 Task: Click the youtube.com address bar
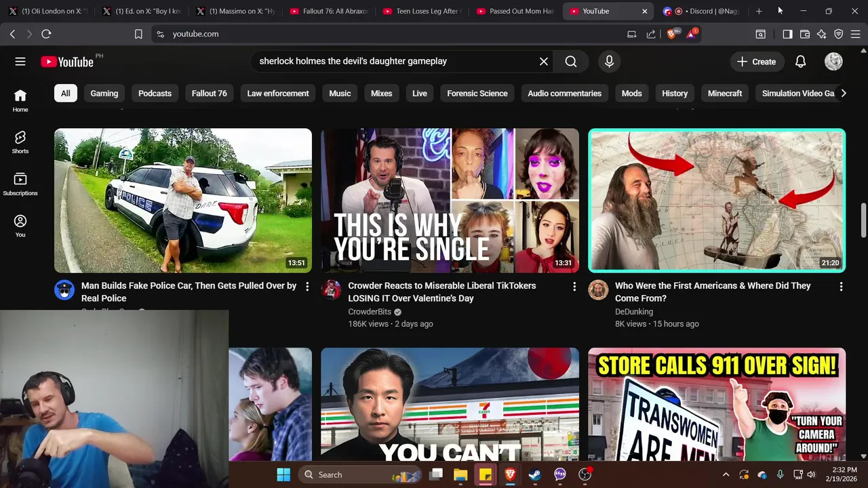pyautogui.click(x=387, y=34)
